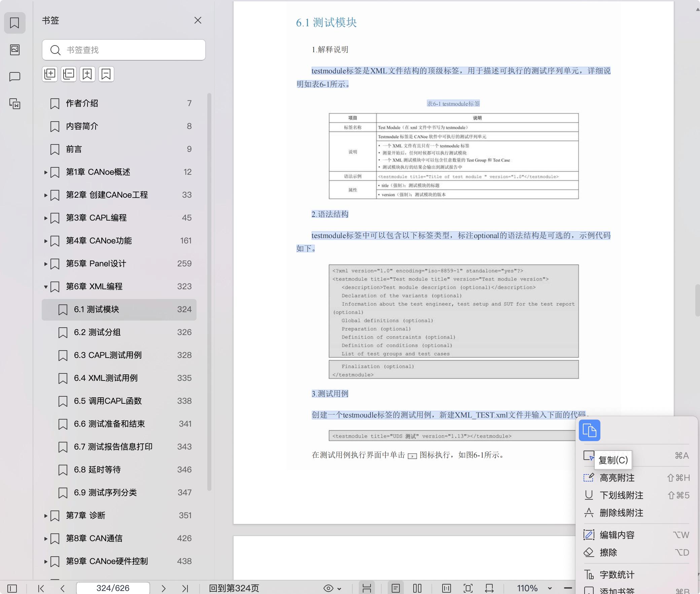Decrease zoom with the minus control

(569, 588)
